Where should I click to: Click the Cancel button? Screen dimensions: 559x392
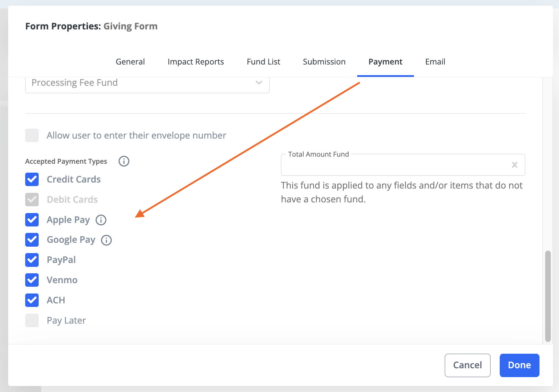467,365
